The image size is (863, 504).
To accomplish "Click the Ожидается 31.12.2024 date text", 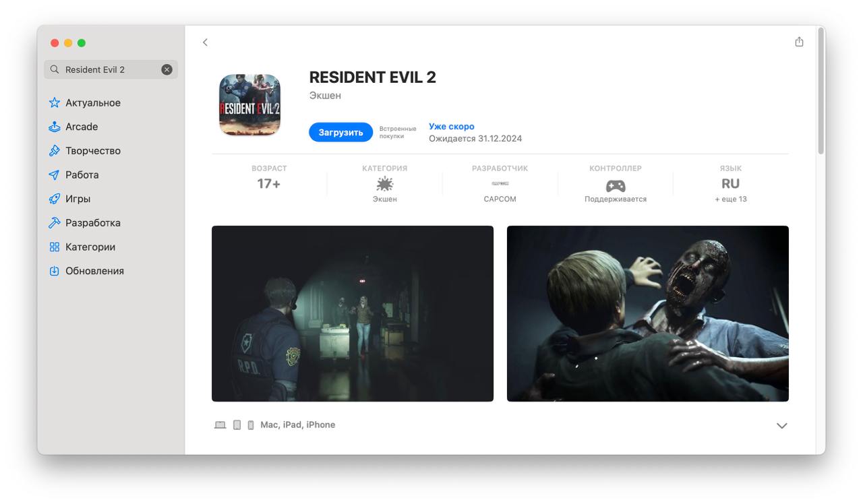I will 475,139.
